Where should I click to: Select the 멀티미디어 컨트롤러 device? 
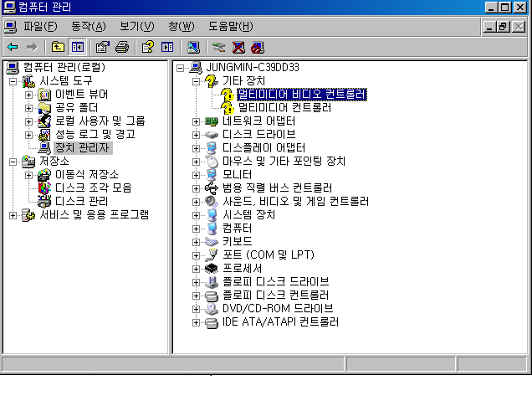click(x=284, y=108)
